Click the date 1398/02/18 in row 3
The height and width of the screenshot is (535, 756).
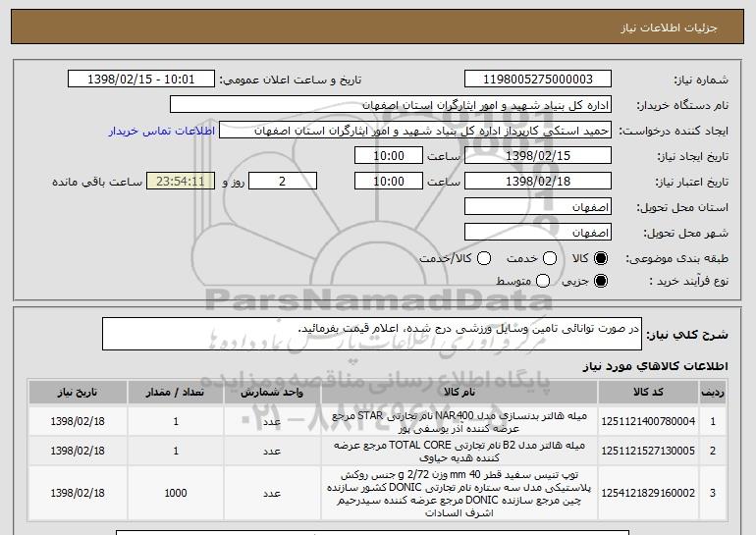click(78, 493)
